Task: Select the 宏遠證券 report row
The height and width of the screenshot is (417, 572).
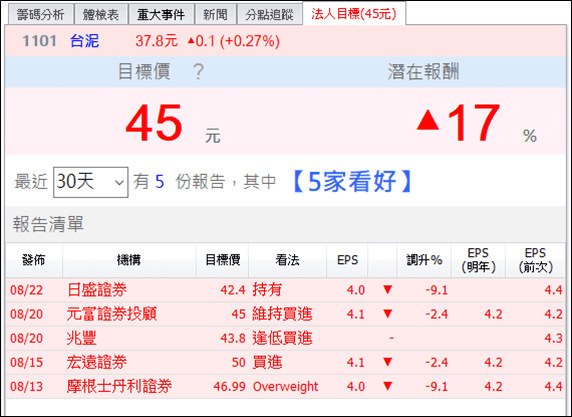Action: pos(286,362)
